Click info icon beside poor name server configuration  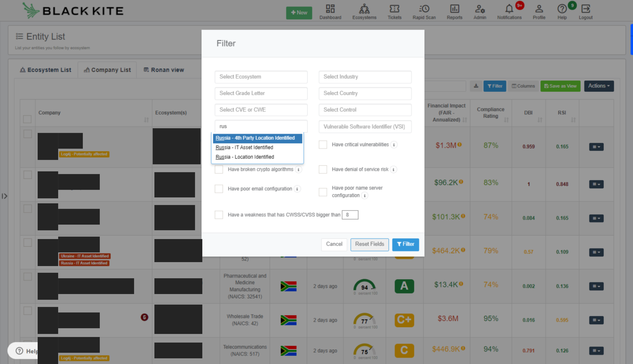(365, 196)
